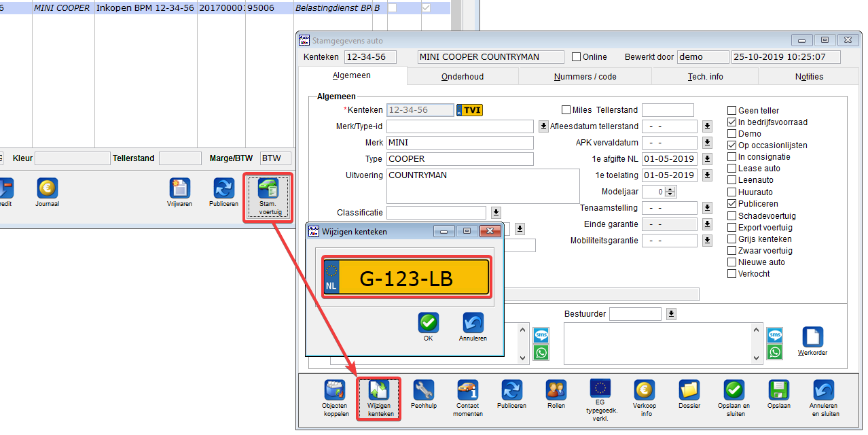
Task: Click WhatsApp icon left of Bestuurder area
Action: pyautogui.click(x=541, y=352)
